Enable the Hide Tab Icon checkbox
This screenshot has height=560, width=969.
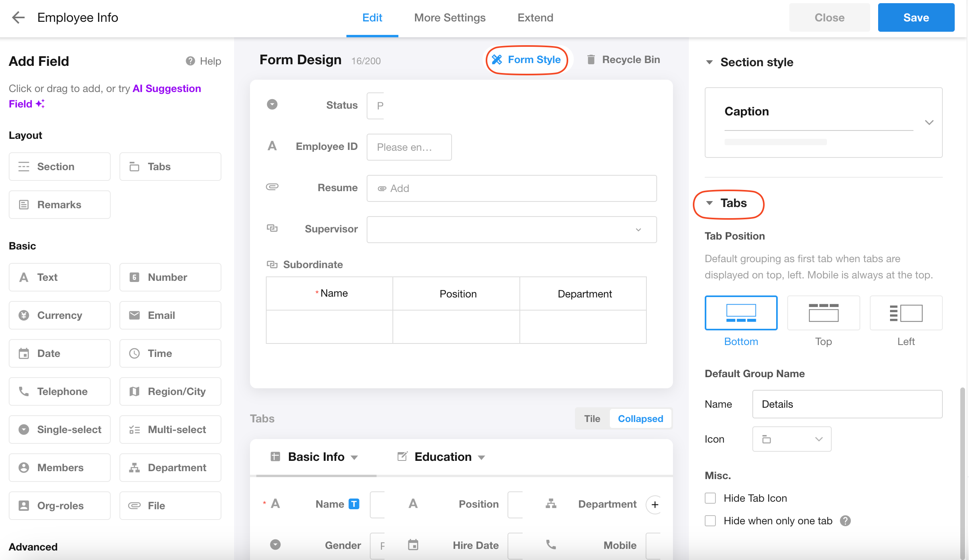[710, 498]
